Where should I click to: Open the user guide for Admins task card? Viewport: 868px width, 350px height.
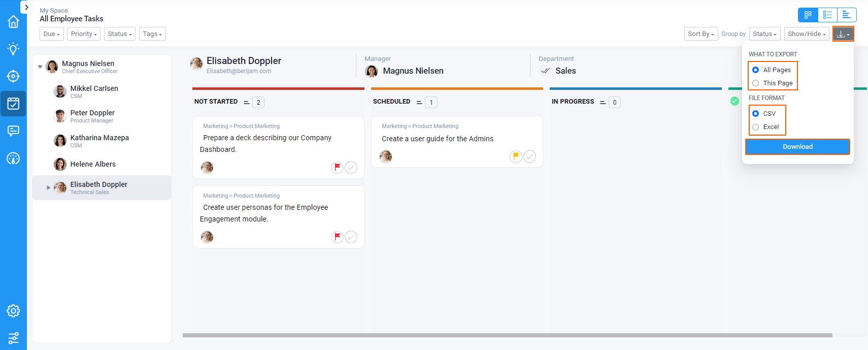pyautogui.click(x=438, y=139)
